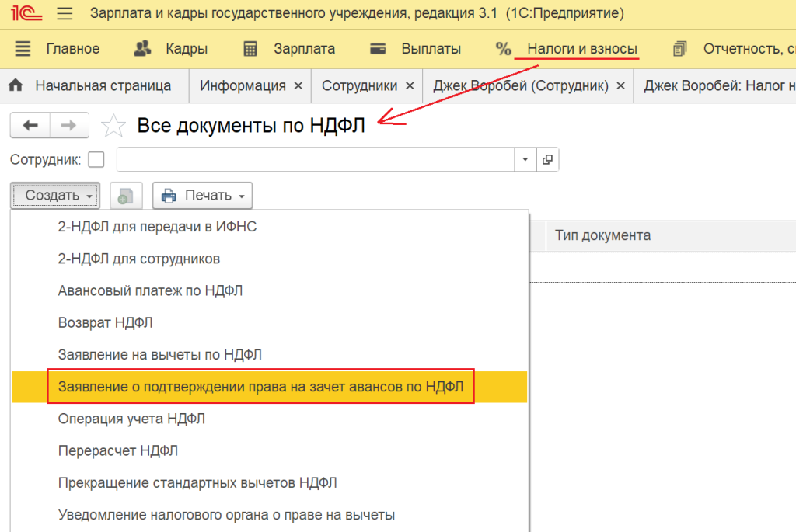The image size is (796, 532).
Task: Open the Главное section
Action: pyautogui.click(x=72, y=49)
